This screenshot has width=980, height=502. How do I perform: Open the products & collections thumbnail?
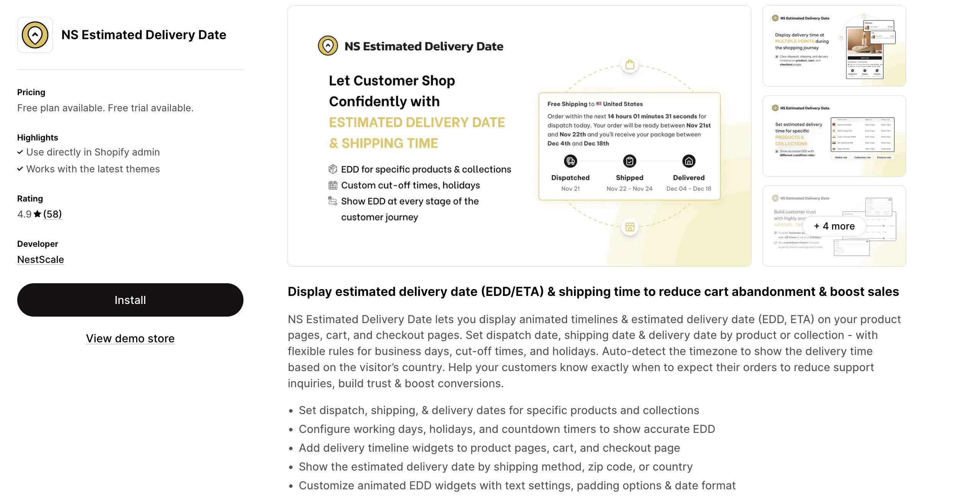point(834,136)
